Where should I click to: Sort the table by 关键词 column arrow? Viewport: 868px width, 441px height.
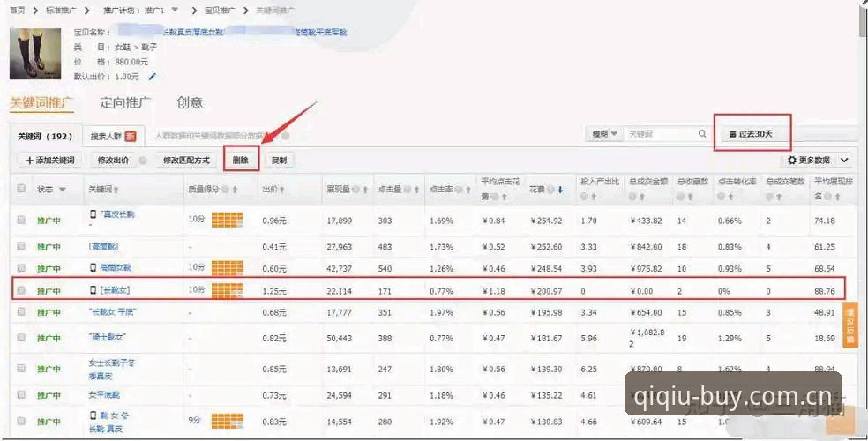(116, 190)
